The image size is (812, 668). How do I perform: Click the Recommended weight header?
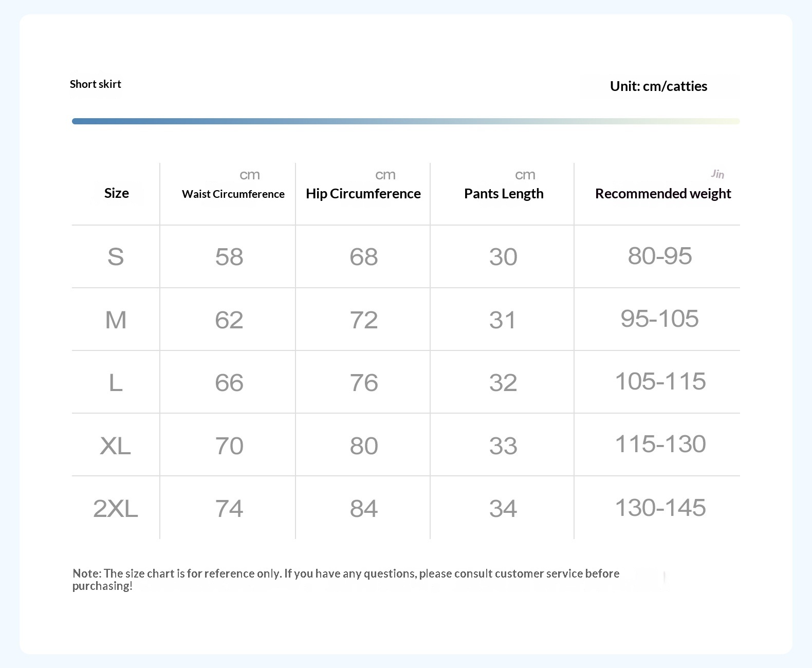(663, 194)
